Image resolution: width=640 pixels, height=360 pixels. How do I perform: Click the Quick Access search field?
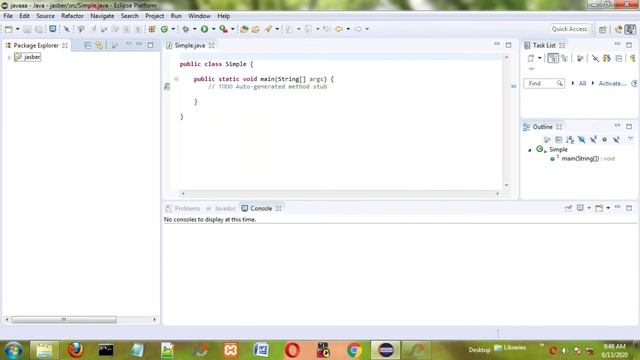tap(569, 29)
